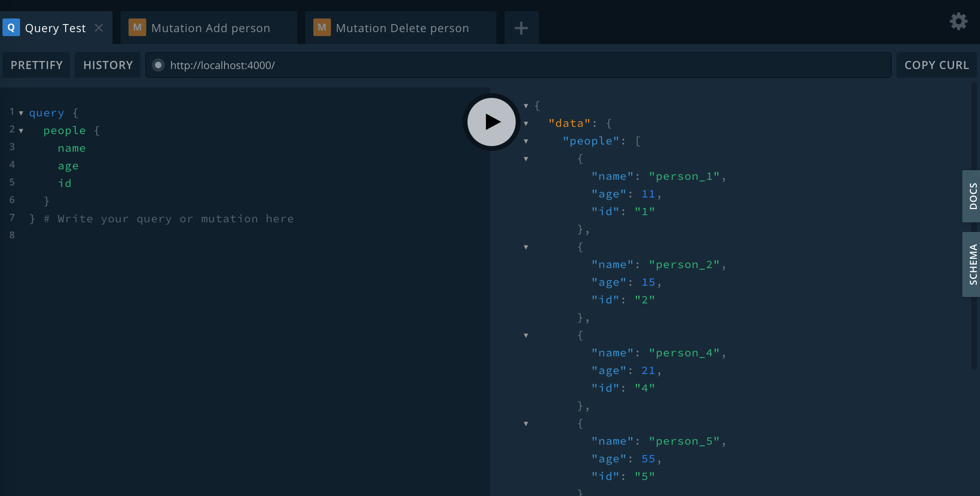Click the endpoint status circle indicator
Viewport: 980px width, 496px height.
pyautogui.click(x=158, y=65)
